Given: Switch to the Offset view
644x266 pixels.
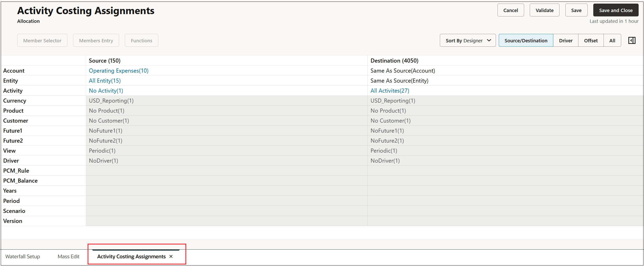Looking at the screenshot, I should 591,40.
